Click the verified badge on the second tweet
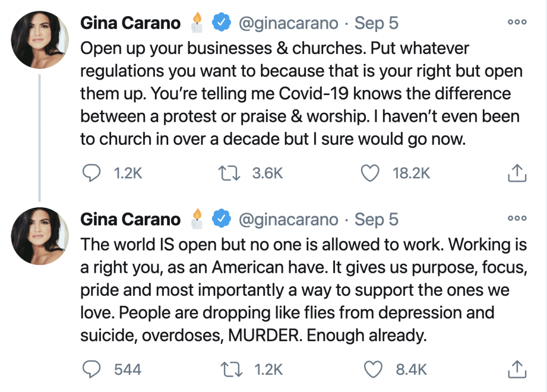The width and height of the screenshot is (547, 392). (x=222, y=218)
